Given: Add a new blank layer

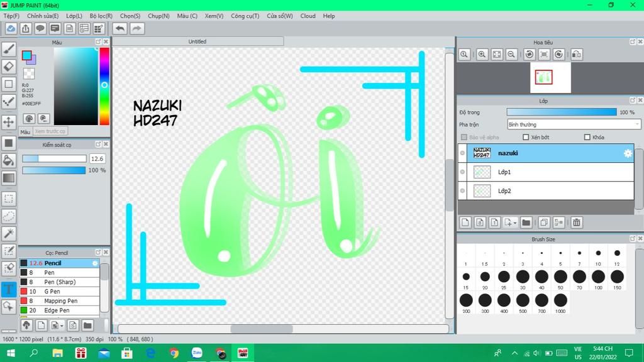Looking at the screenshot, I should coord(465,222).
